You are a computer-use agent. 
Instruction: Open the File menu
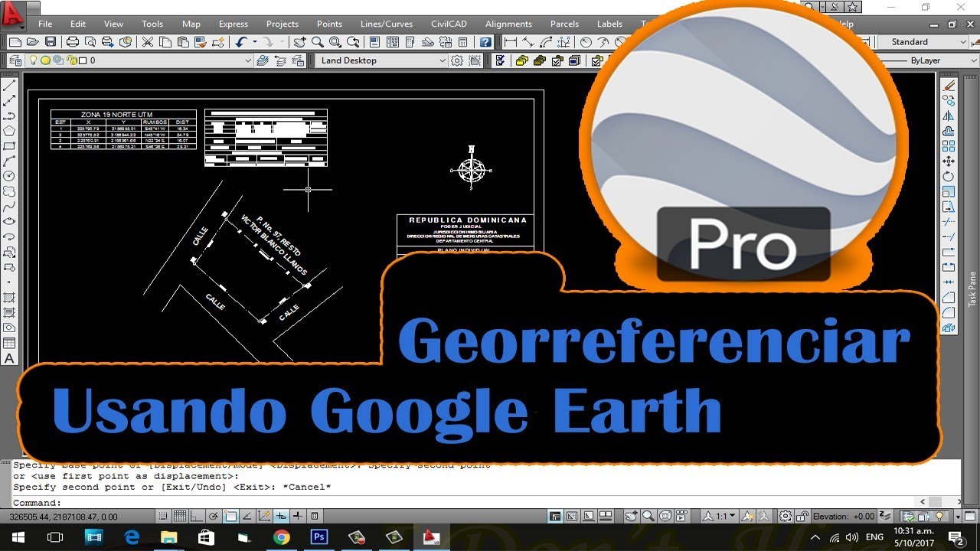tap(45, 24)
